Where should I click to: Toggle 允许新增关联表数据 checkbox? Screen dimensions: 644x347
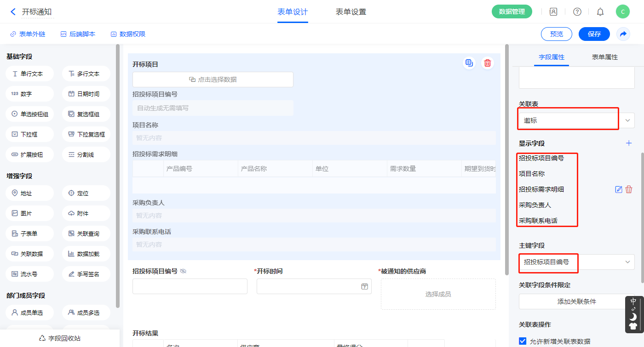tap(523, 341)
